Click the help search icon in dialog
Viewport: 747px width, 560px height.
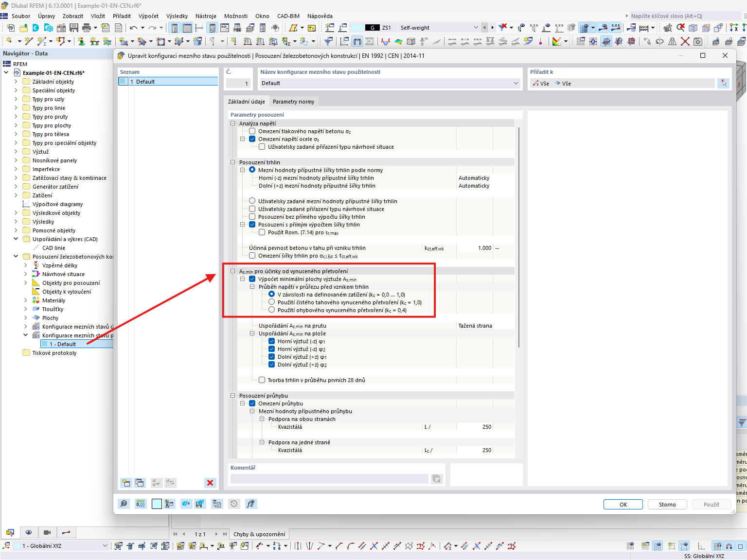pyautogui.click(x=124, y=504)
